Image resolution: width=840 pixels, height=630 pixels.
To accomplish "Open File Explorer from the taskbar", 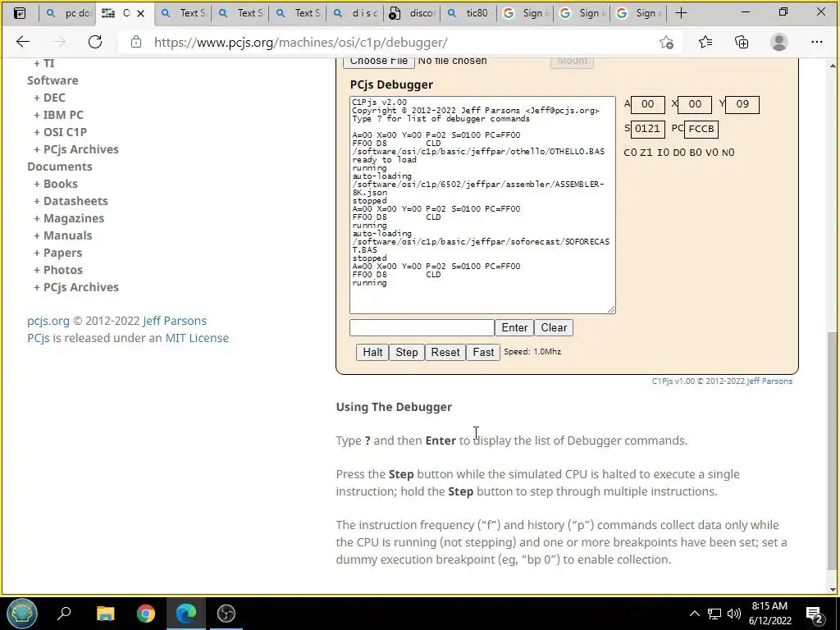I will [x=105, y=613].
